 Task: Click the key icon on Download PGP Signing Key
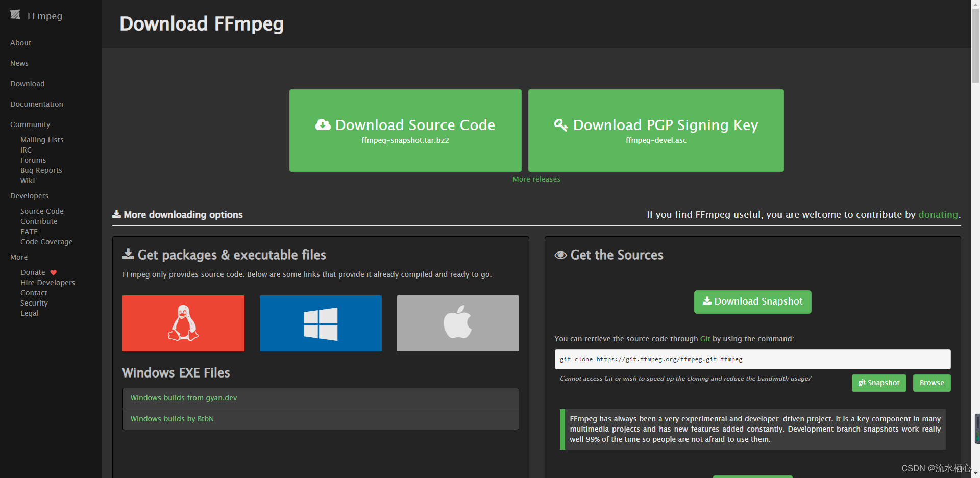click(560, 125)
